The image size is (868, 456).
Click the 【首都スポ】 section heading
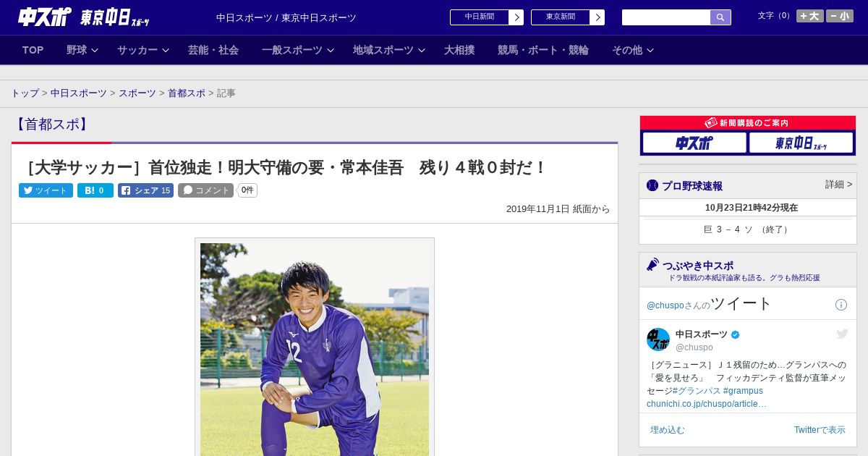pos(51,124)
